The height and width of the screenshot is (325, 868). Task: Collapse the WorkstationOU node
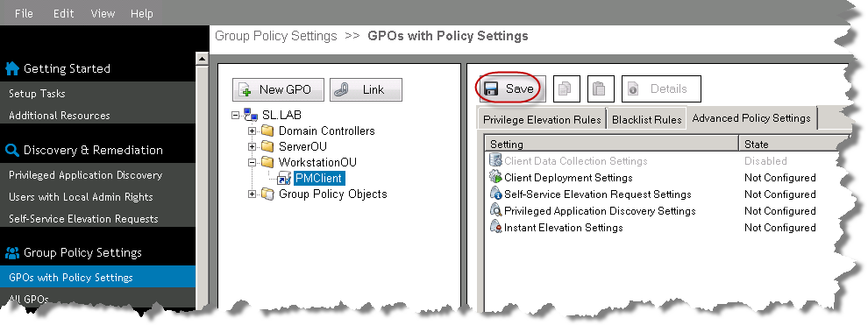(252, 163)
